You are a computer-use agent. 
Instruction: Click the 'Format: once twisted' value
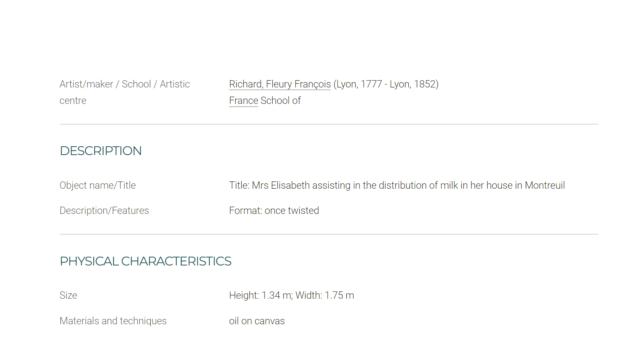(x=274, y=210)
